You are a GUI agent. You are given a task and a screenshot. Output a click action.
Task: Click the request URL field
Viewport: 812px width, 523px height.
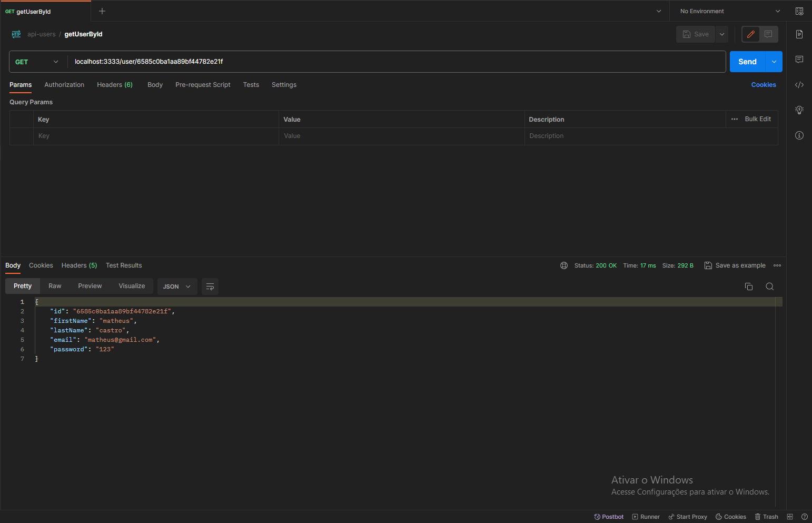(x=397, y=62)
